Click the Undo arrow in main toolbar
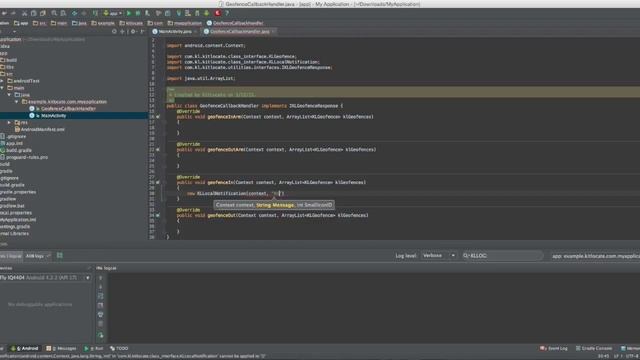 click(x=4, y=13)
